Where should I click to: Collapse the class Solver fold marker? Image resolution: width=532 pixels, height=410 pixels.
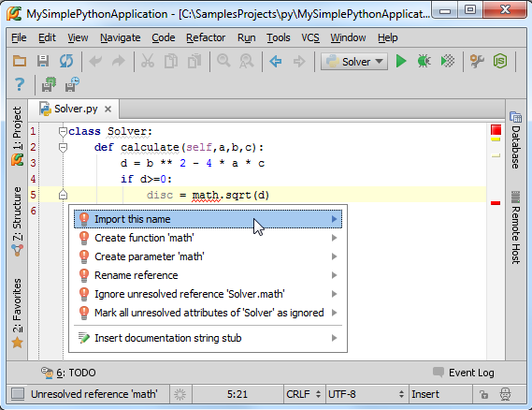pyautogui.click(x=63, y=131)
